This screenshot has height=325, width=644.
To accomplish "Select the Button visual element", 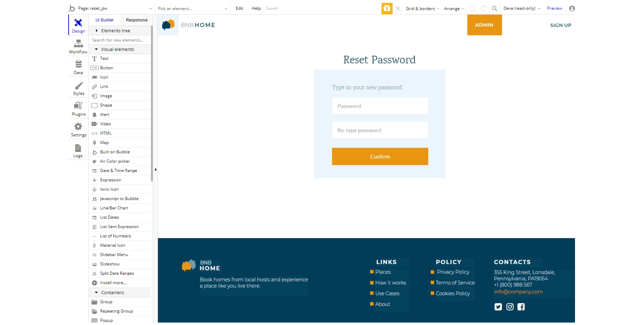I will click(x=120, y=68).
